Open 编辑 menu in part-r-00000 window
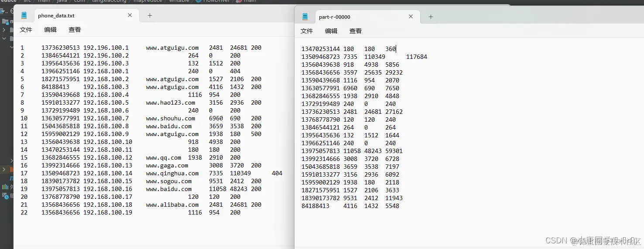 (331, 31)
